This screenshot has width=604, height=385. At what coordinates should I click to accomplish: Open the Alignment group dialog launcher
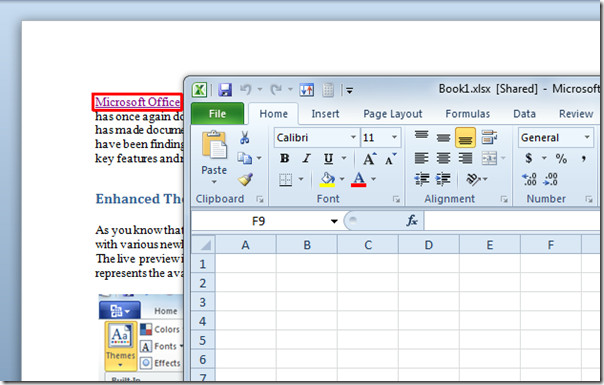504,199
